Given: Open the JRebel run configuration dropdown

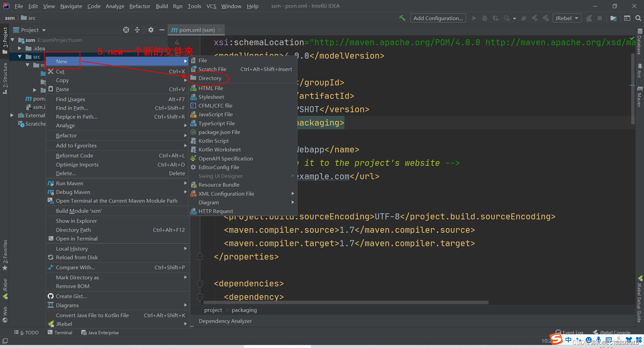Looking at the screenshot, I should [567, 18].
